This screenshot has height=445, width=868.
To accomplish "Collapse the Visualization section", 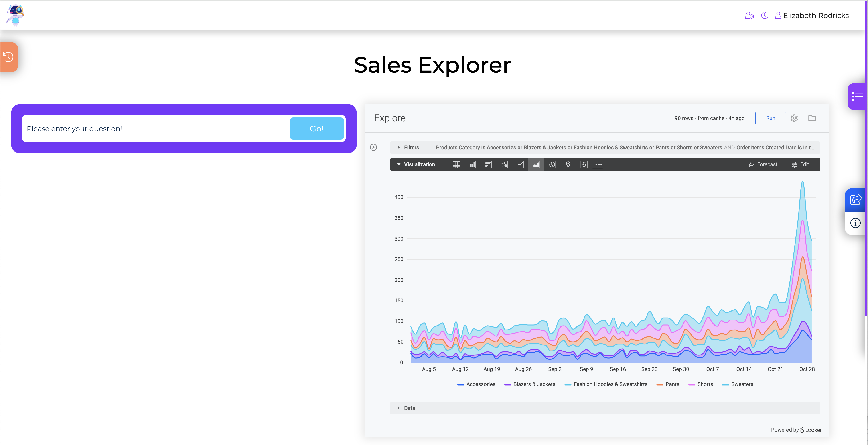I will click(416, 164).
